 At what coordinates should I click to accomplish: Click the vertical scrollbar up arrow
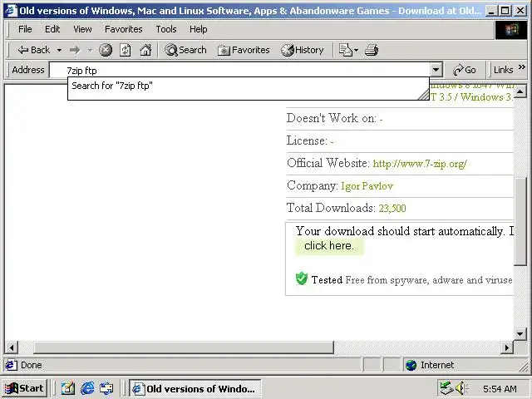(520, 91)
